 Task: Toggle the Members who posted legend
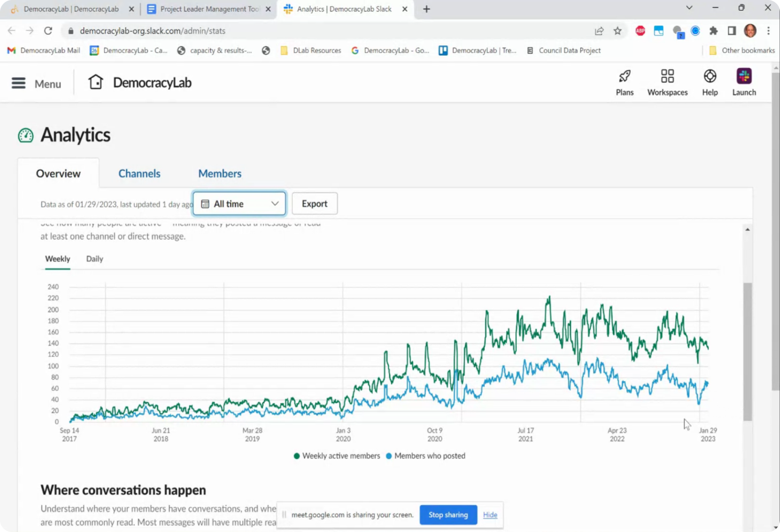(x=426, y=456)
